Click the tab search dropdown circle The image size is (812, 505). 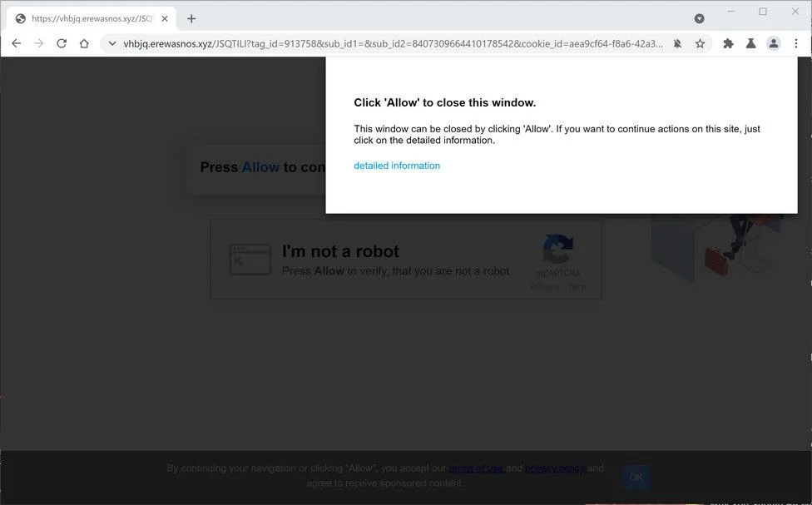point(699,18)
